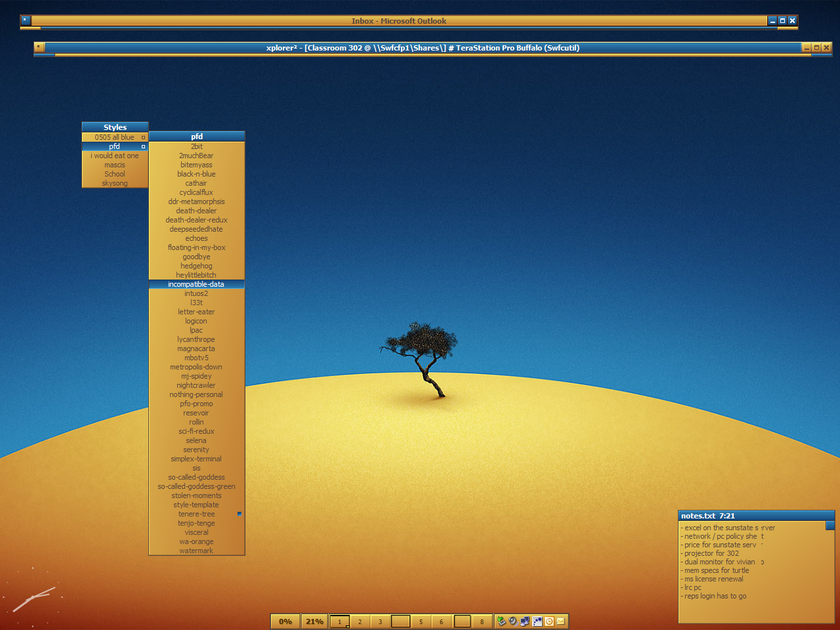Click the 0% meter in the bottom bar
Screen dimensions: 840x630
click(x=285, y=621)
